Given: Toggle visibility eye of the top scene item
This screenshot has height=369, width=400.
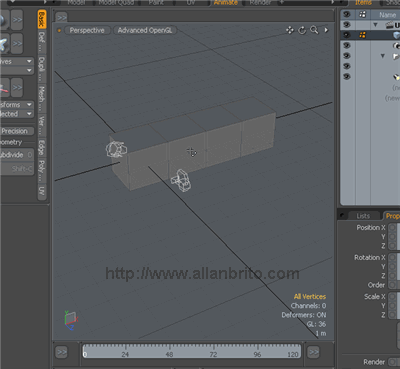Looking at the screenshot, I should 347,25.
